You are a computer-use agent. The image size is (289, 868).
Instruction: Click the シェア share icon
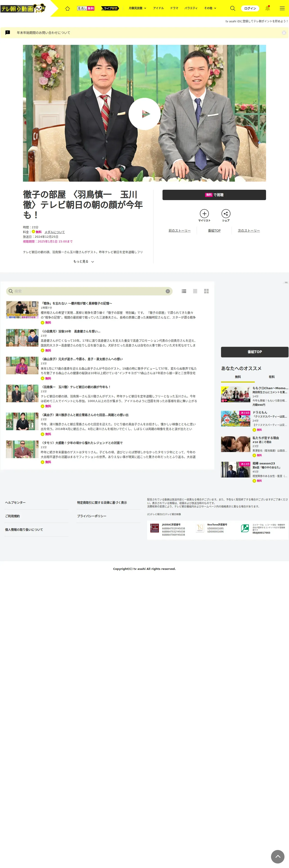[x=226, y=215]
